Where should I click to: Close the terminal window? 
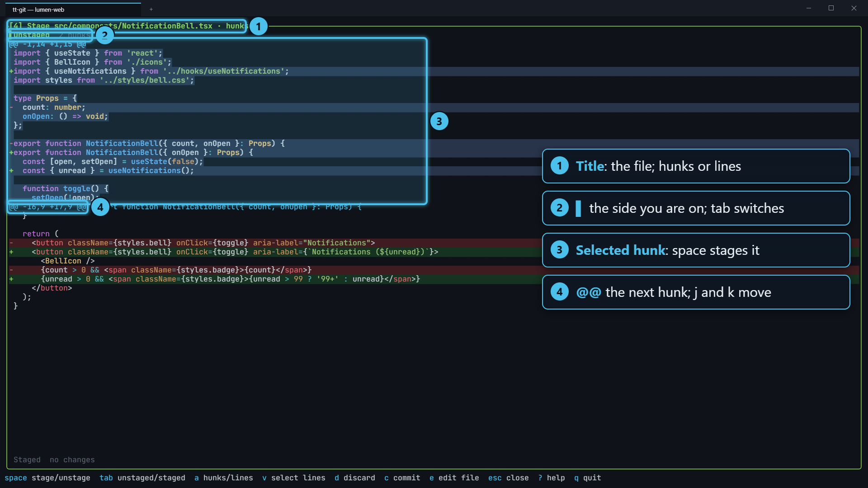854,8
